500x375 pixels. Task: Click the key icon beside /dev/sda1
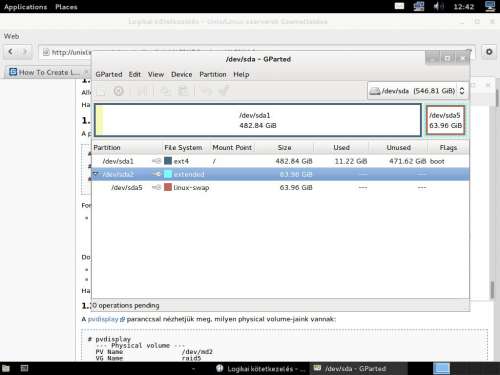click(x=156, y=161)
